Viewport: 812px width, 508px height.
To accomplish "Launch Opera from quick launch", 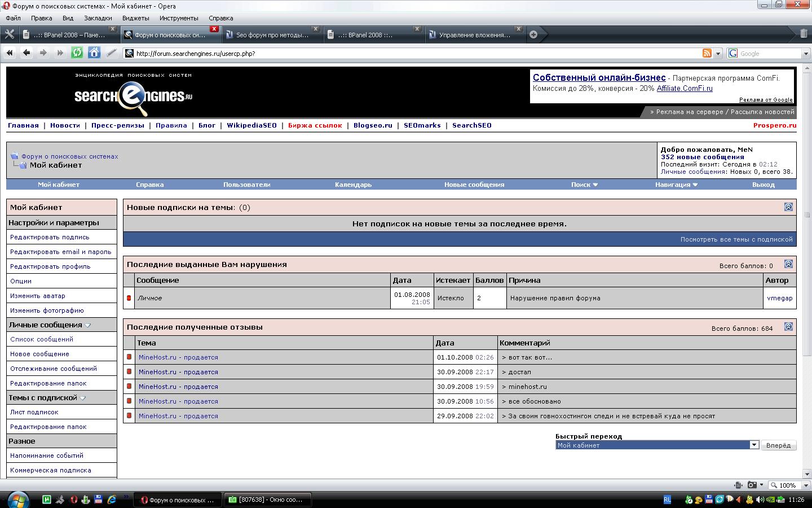I will pyautogui.click(x=73, y=500).
